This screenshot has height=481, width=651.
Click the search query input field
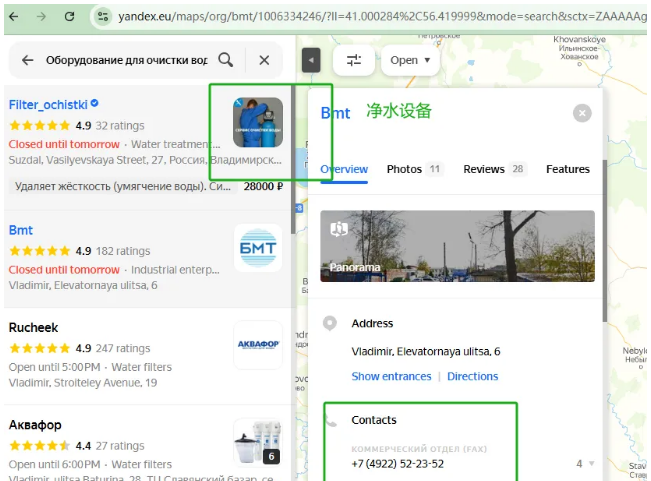pos(127,60)
